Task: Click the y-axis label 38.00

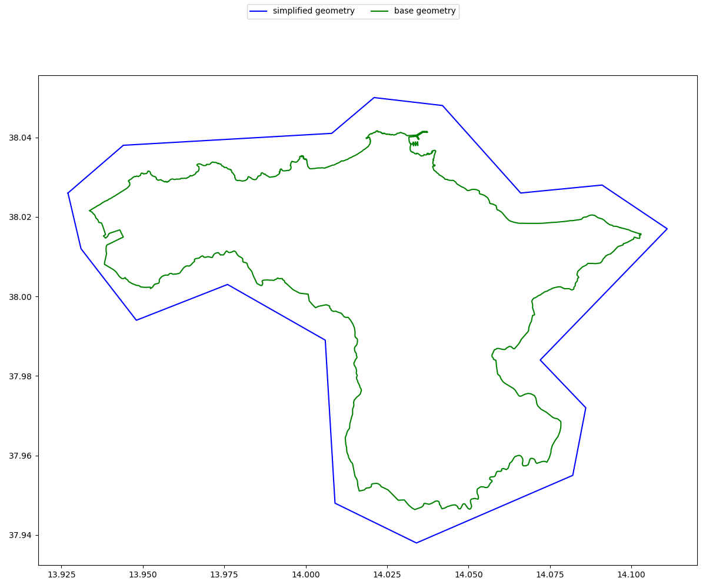Action: tap(22, 296)
